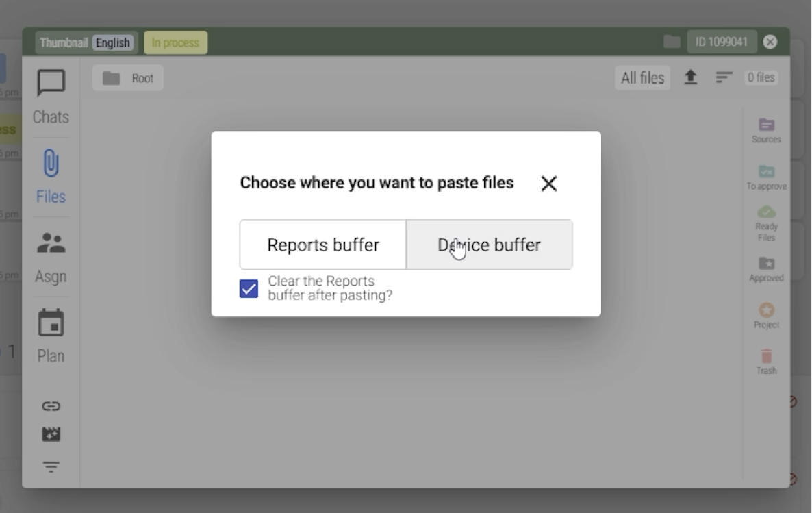This screenshot has height=513, width=812.
Task: Click the upload arrow icon
Action: [691, 78]
